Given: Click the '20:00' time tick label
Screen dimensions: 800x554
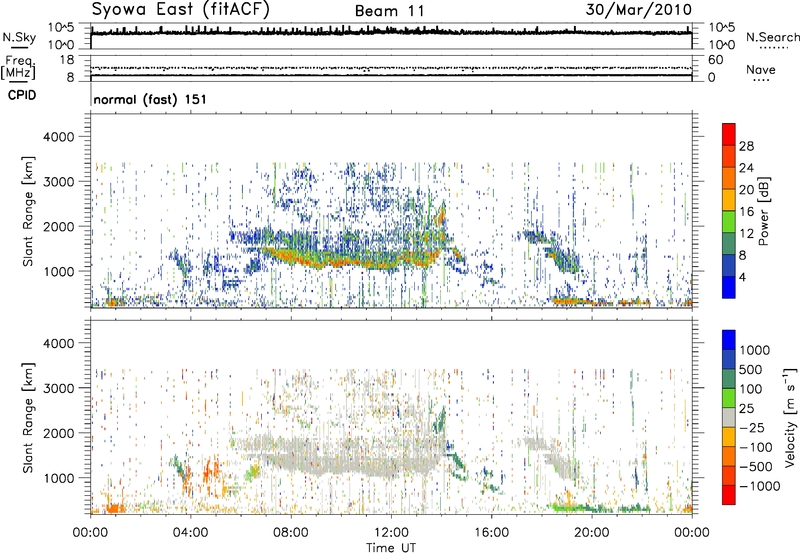Looking at the screenshot, I should click(x=591, y=533).
